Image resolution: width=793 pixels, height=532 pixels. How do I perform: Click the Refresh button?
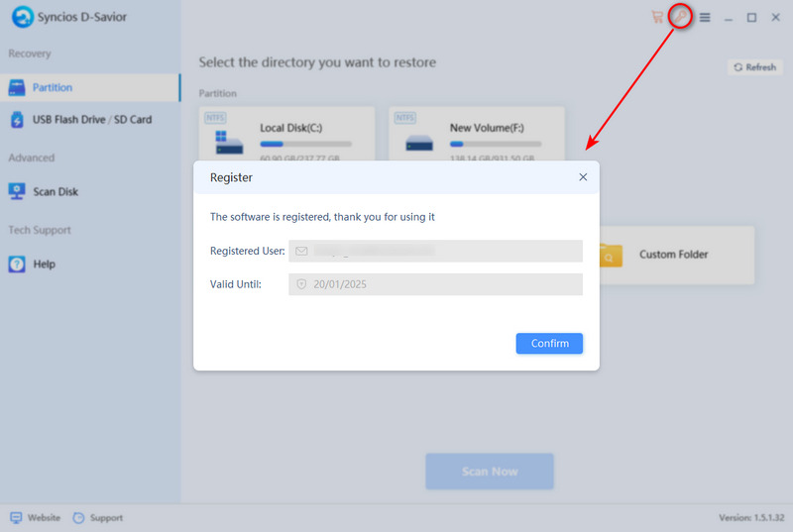[x=754, y=67]
